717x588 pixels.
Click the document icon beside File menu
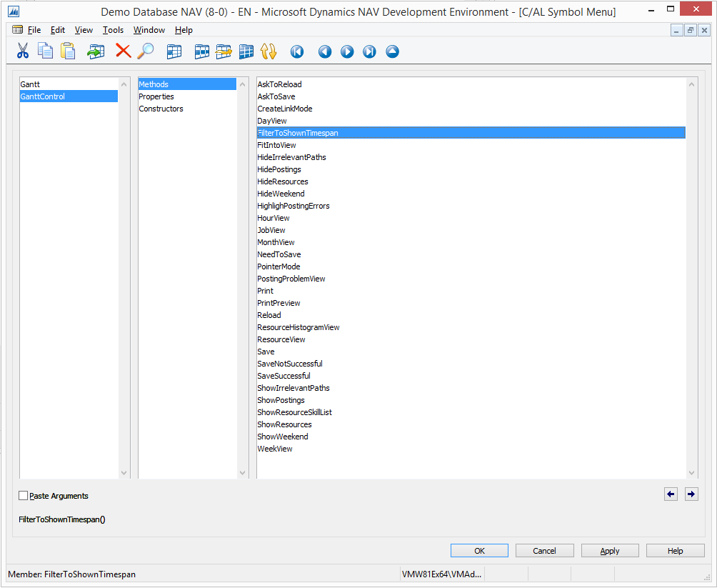[x=17, y=30]
